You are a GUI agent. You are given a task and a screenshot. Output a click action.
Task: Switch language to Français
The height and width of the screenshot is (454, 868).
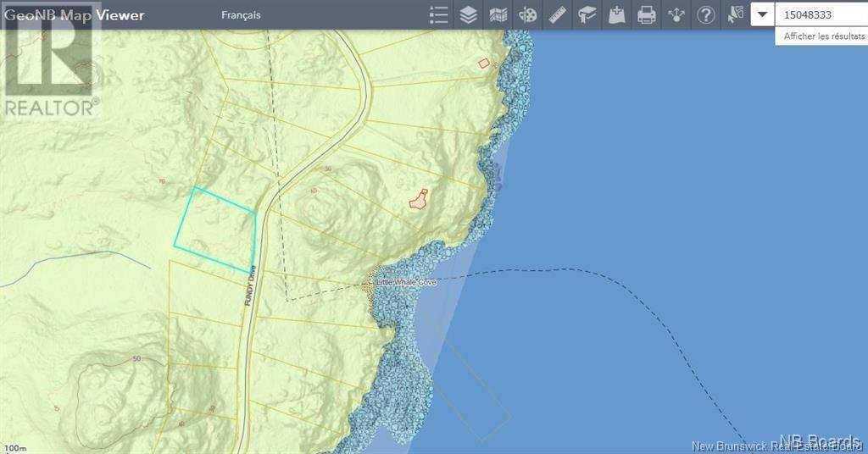pos(241,15)
